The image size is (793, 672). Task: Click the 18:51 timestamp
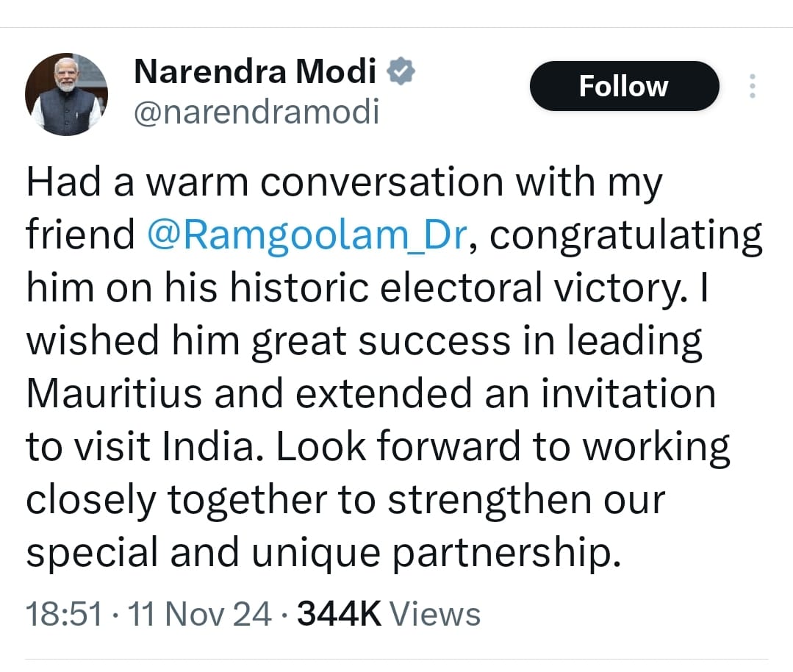[x=64, y=614]
